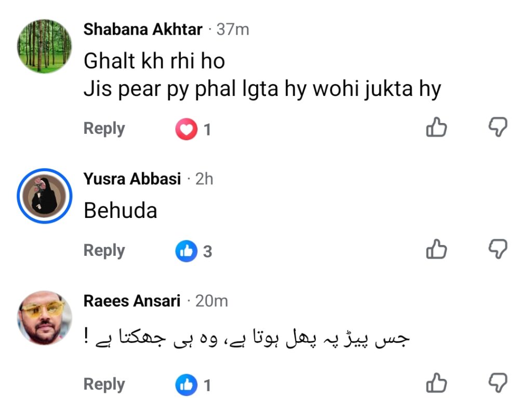Screen dimensions: 532x398
Task: Reply to Raees Ansari's comment
Action: pos(104,385)
